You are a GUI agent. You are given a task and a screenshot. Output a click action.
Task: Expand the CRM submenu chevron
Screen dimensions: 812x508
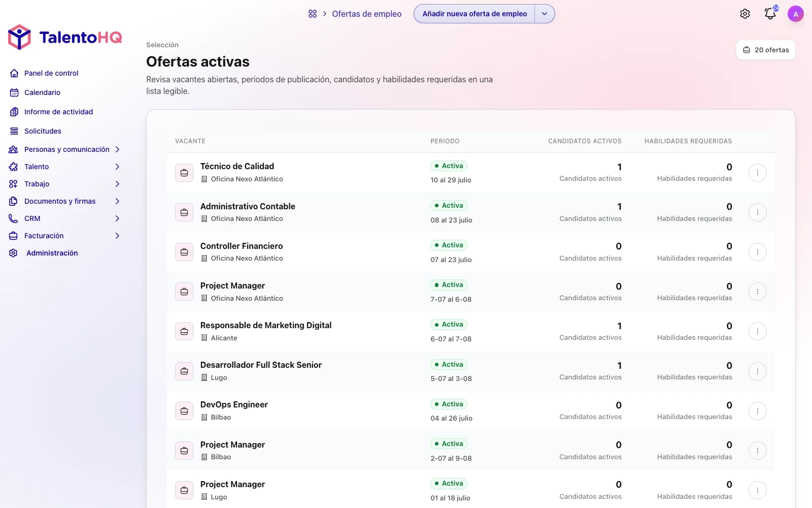[117, 218]
